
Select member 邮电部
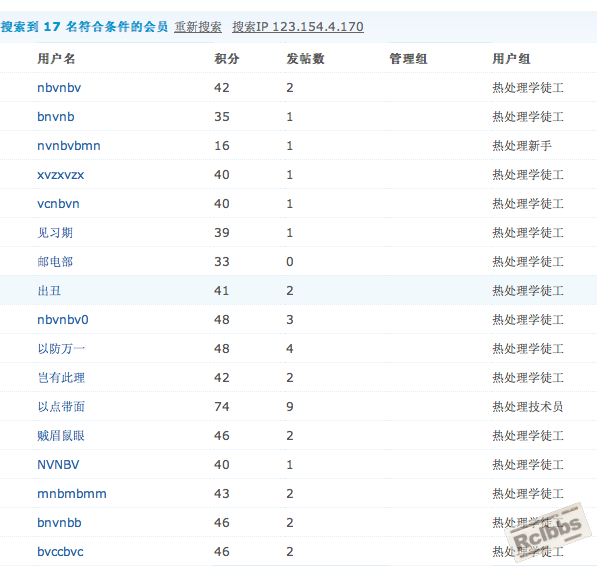tap(55, 262)
